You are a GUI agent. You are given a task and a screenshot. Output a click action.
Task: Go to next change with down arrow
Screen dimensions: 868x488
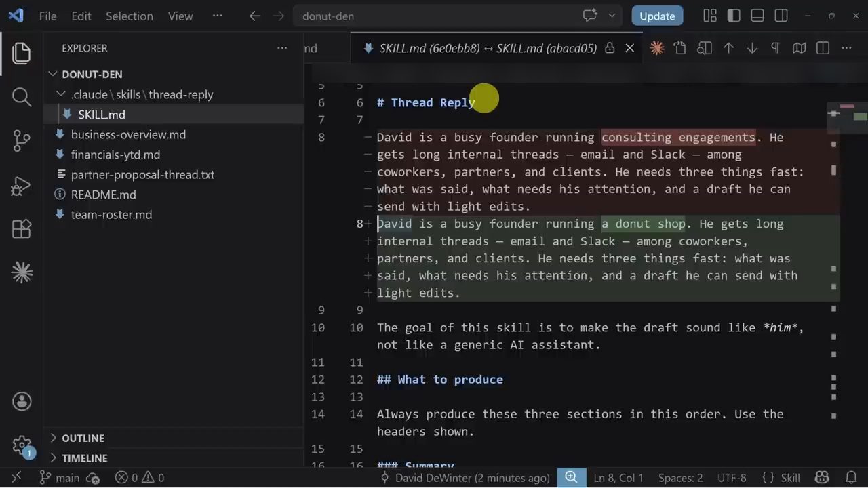[x=752, y=48]
